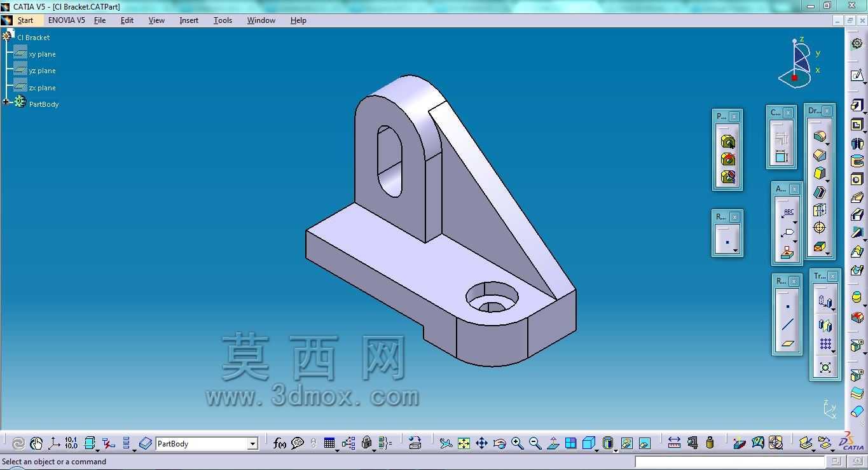Open the Tools menu

coord(223,20)
